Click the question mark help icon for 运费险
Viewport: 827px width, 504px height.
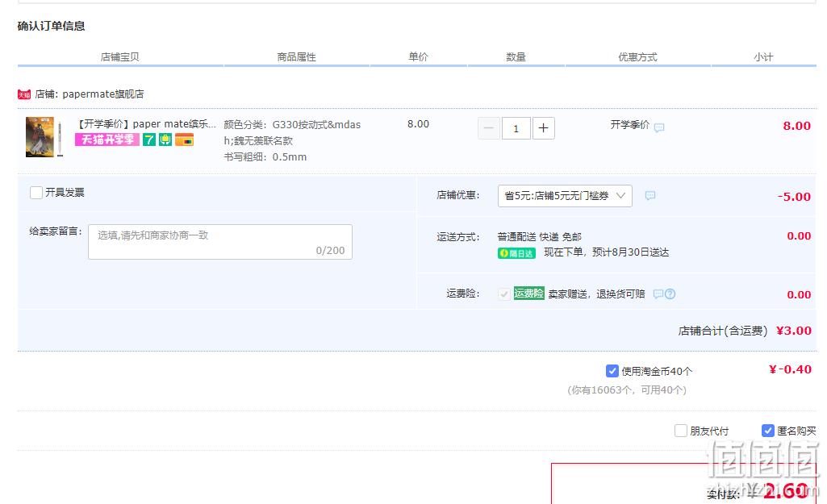(x=670, y=294)
